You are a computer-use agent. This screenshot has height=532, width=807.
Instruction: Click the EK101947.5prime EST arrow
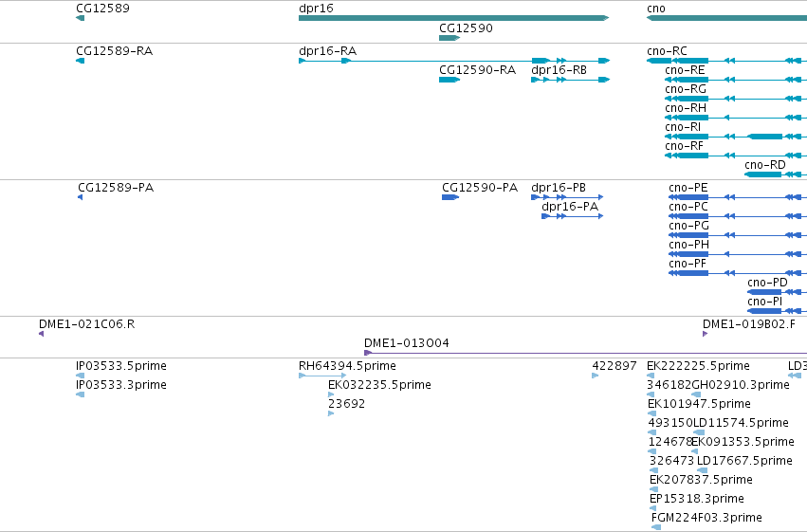pos(651,414)
